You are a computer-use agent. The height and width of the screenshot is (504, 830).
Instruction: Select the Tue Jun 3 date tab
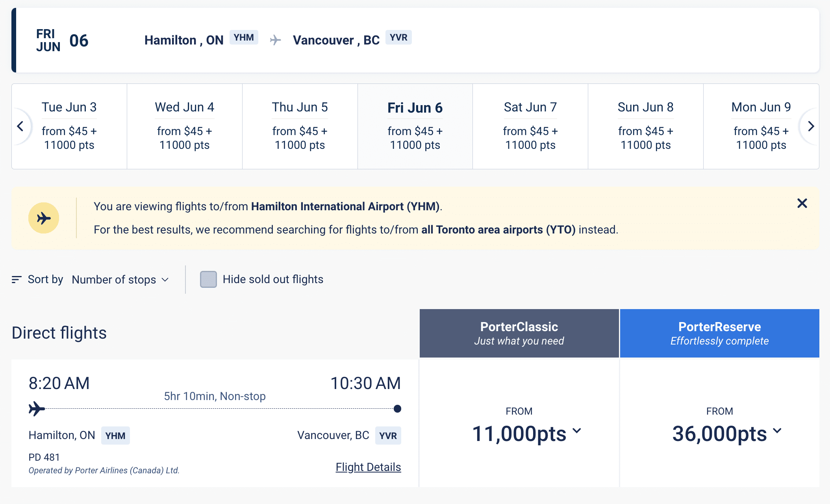[69, 126]
